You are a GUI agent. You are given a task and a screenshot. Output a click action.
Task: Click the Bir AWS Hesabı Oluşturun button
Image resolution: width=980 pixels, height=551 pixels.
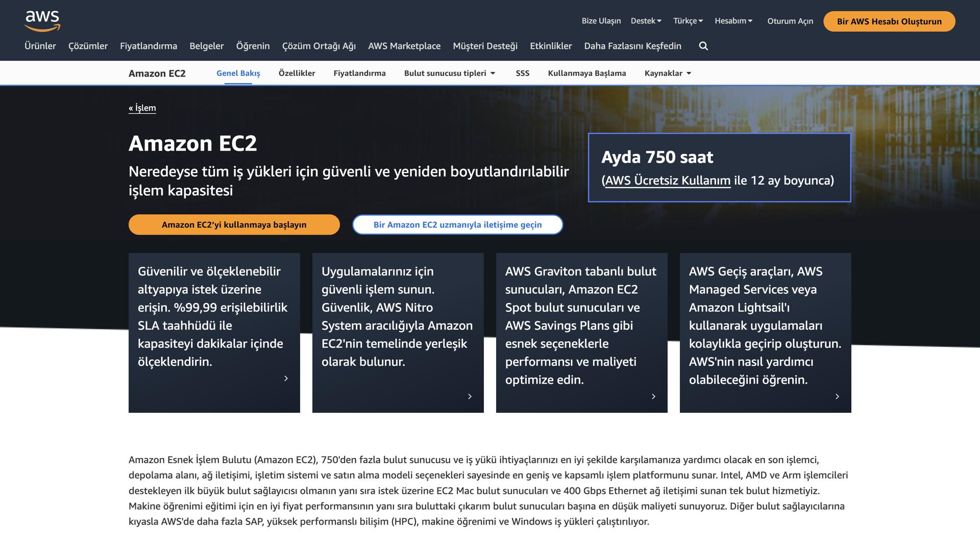pos(889,21)
